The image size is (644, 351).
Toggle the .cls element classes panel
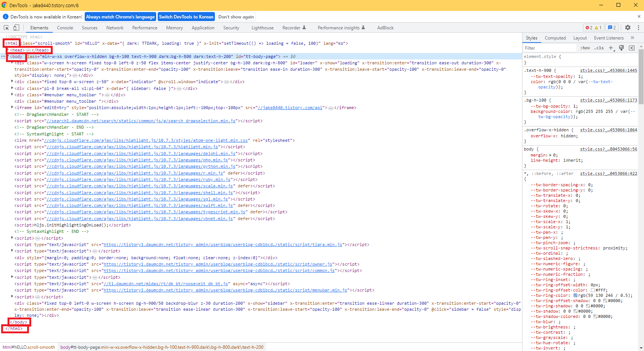tap(599, 48)
